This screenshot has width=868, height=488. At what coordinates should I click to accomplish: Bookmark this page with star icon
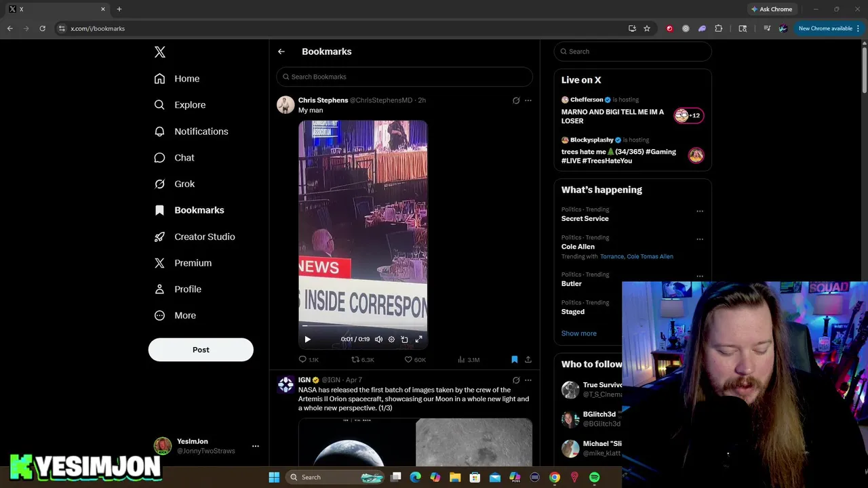pos(647,28)
